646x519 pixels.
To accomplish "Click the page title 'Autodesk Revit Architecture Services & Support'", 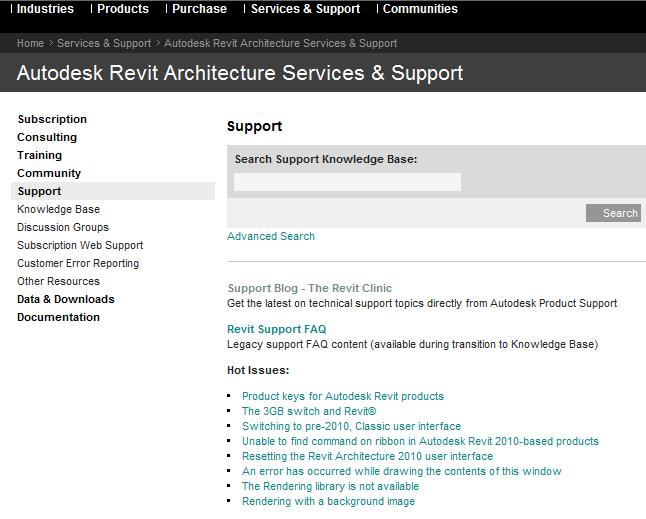I will pyautogui.click(x=240, y=73).
